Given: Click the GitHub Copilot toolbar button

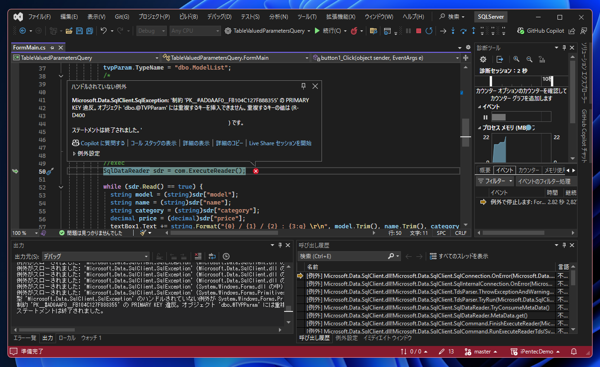Looking at the screenshot, I should click(541, 31).
